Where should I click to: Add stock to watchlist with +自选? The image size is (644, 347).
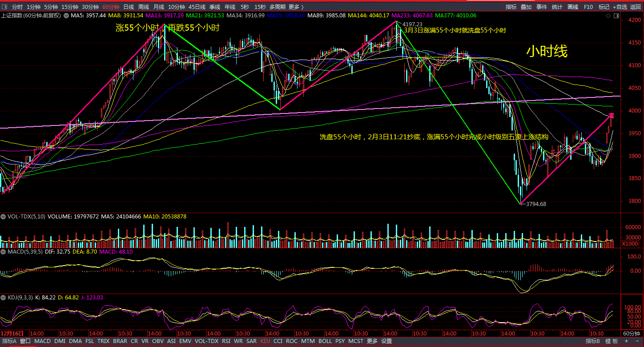point(620,7)
